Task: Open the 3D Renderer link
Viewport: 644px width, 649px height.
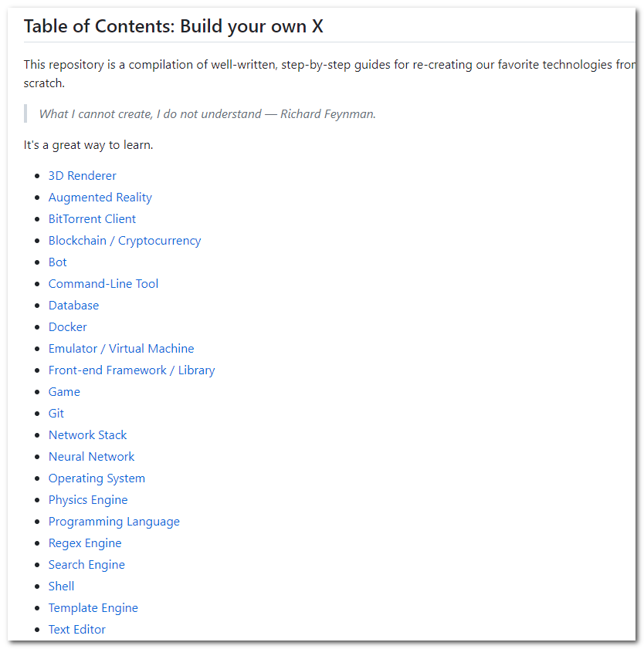Action: click(x=82, y=176)
